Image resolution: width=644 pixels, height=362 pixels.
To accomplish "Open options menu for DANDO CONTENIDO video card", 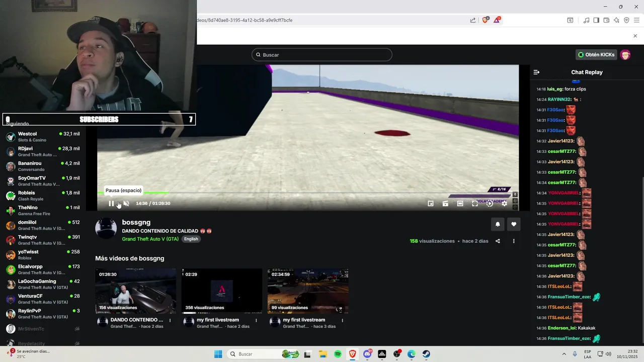I will click(170, 320).
